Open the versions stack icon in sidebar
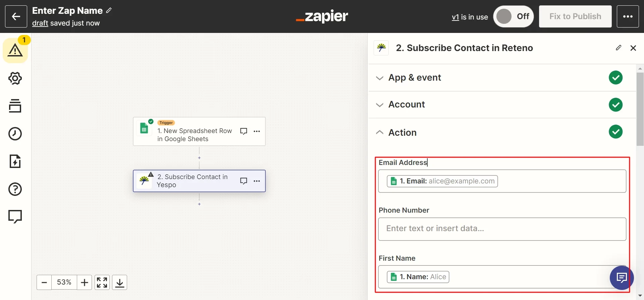The image size is (644, 300). [x=15, y=106]
